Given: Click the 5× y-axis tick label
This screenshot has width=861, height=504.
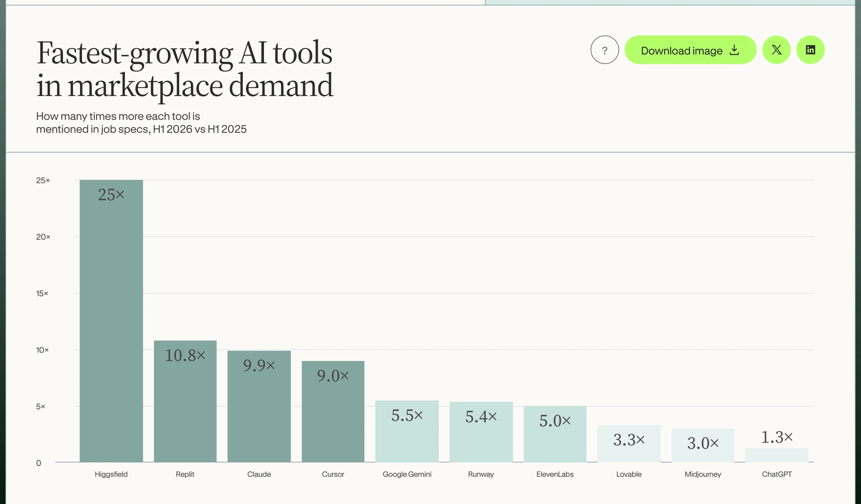Looking at the screenshot, I should (x=40, y=406).
